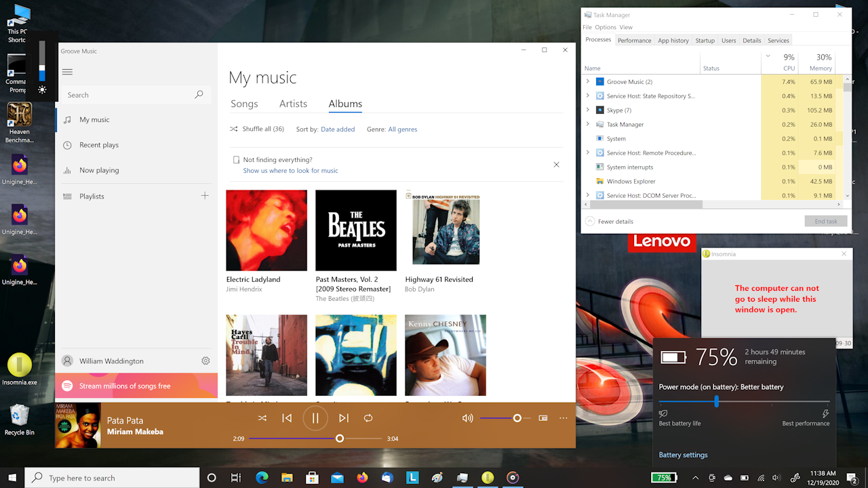Sort processes by the CPU column
This screenshot has height=488, width=868.
[780, 62]
